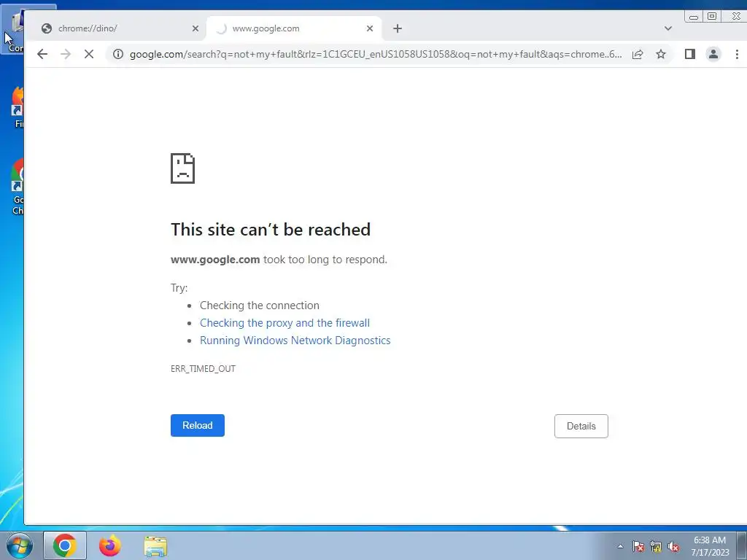The width and height of the screenshot is (747, 560).
Task: Open a new tab
Action: pos(398,28)
